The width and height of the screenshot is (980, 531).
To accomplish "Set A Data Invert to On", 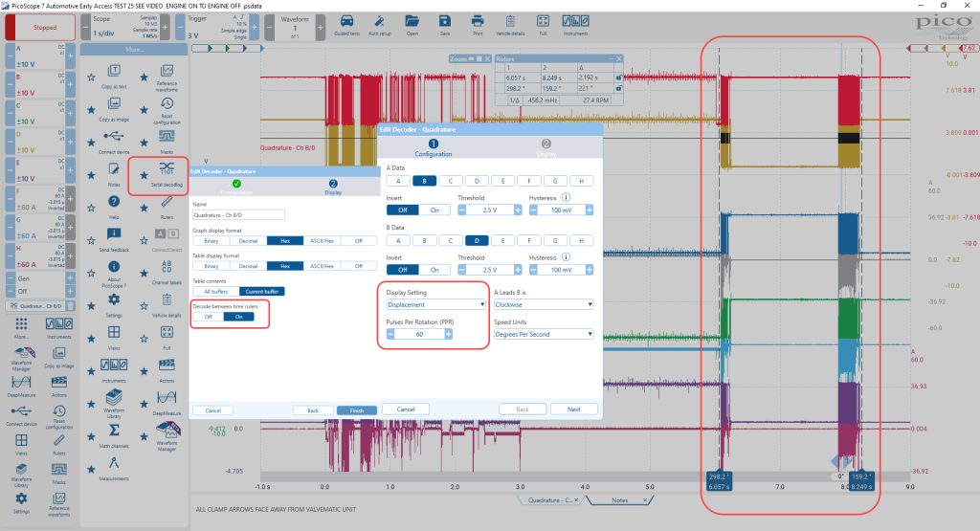I will 434,210.
